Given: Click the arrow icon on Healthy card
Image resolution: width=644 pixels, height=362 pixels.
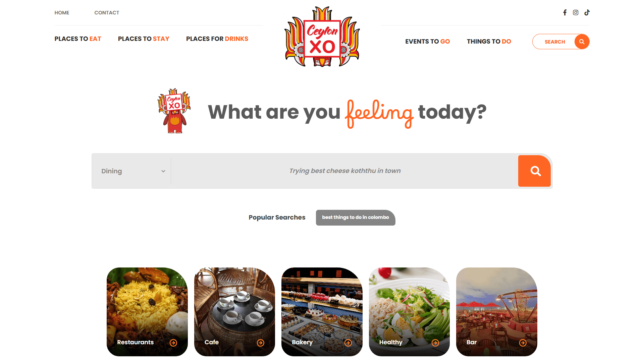Looking at the screenshot, I should [435, 343].
